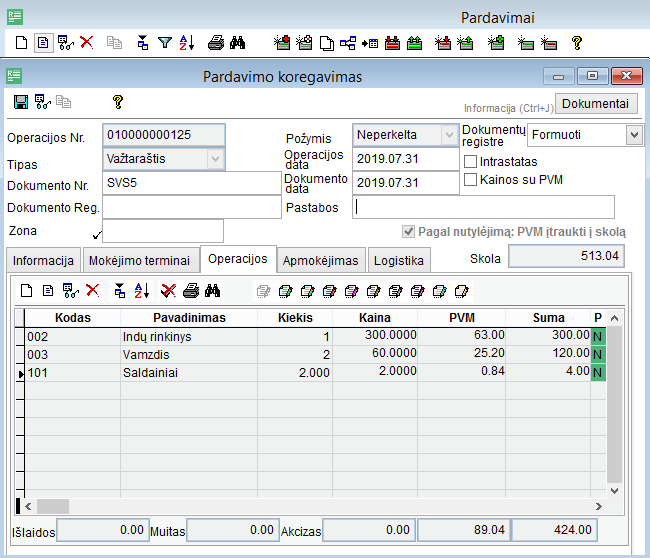Open the Tipas dropdown showing Važtaraštis
This screenshot has width=650, height=558.
pyautogui.click(x=215, y=159)
